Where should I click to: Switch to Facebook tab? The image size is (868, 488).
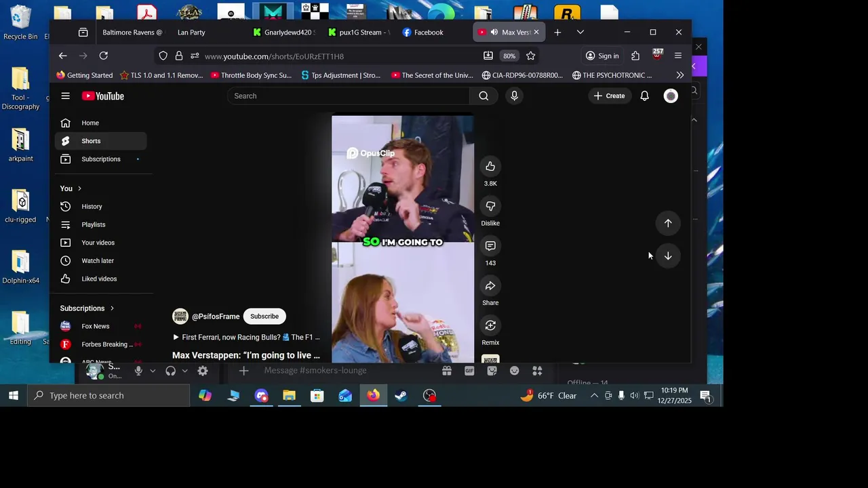(433, 32)
